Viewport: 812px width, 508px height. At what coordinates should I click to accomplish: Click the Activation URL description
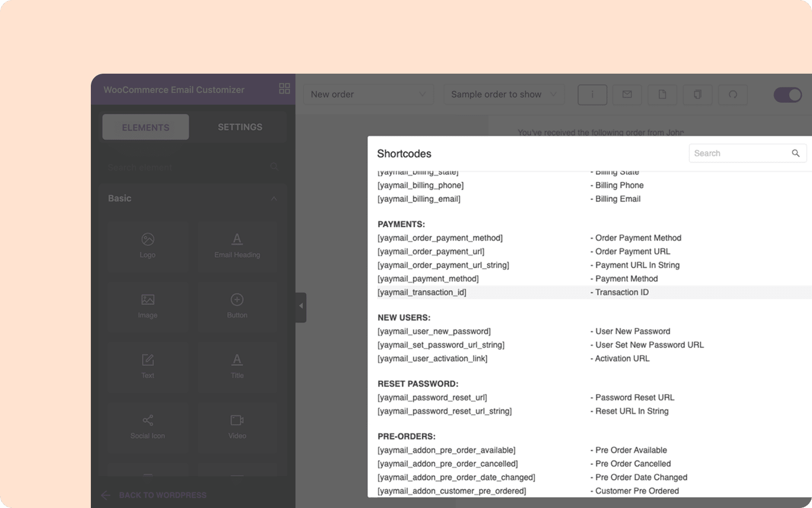[620, 359]
